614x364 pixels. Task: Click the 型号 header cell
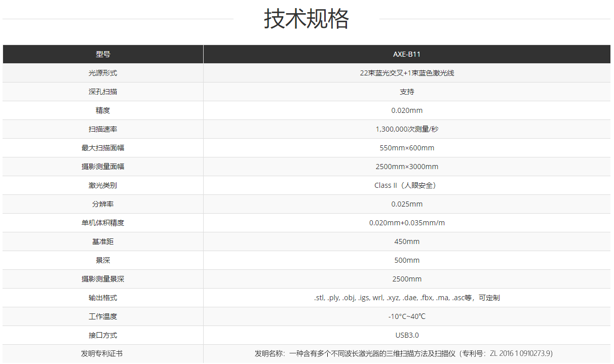[103, 54]
